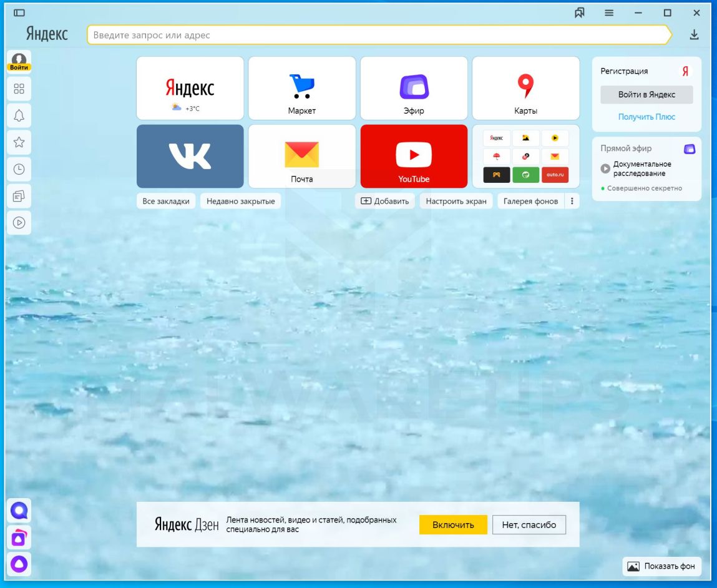Image resolution: width=717 pixels, height=588 pixels.
Task: Open 'Галерея фонов' backgrounds gallery
Action: click(530, 201)
